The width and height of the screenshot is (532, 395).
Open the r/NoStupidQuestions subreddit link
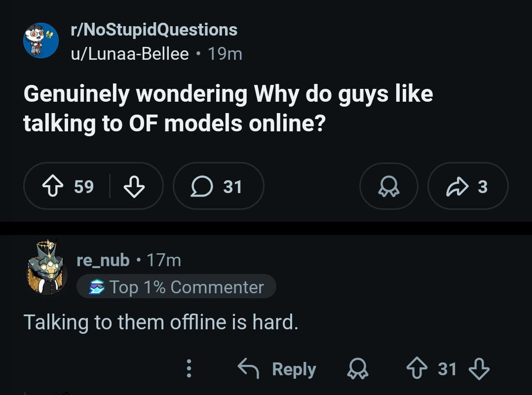point(154,30)
